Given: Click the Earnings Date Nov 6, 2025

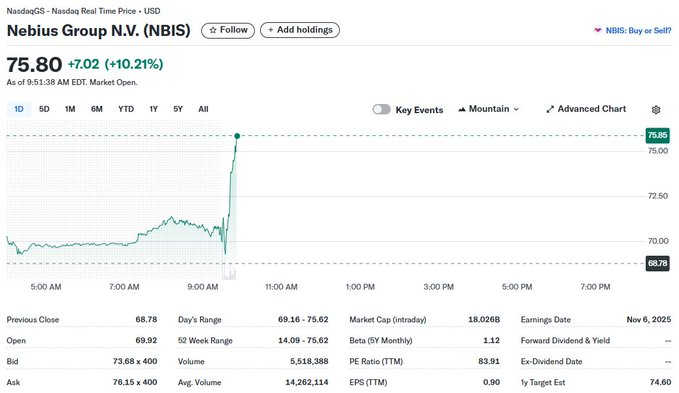Looking at the screenshot, I should tap(649, 319).
